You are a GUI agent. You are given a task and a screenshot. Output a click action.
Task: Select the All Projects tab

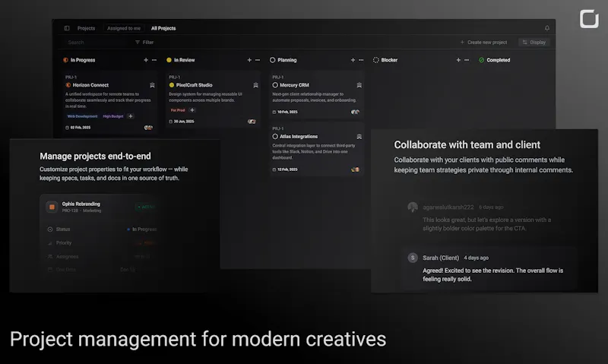click(163, 28)
